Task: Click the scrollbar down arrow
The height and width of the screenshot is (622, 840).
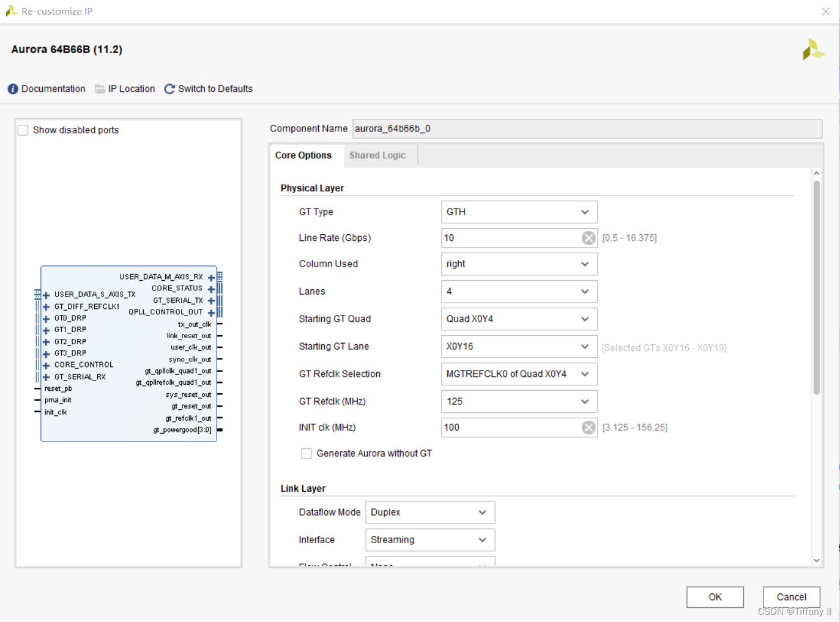Action: click(x=816, y=560)
